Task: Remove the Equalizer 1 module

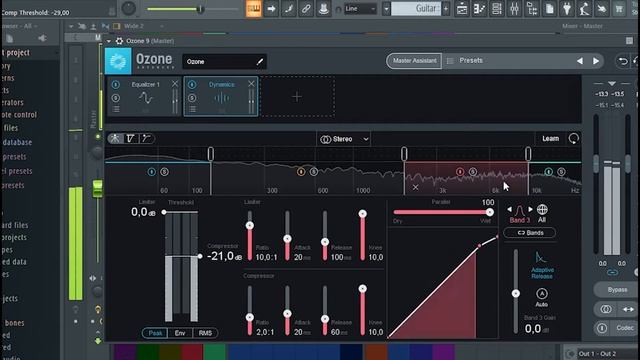Action: click(x=175, y=84)
